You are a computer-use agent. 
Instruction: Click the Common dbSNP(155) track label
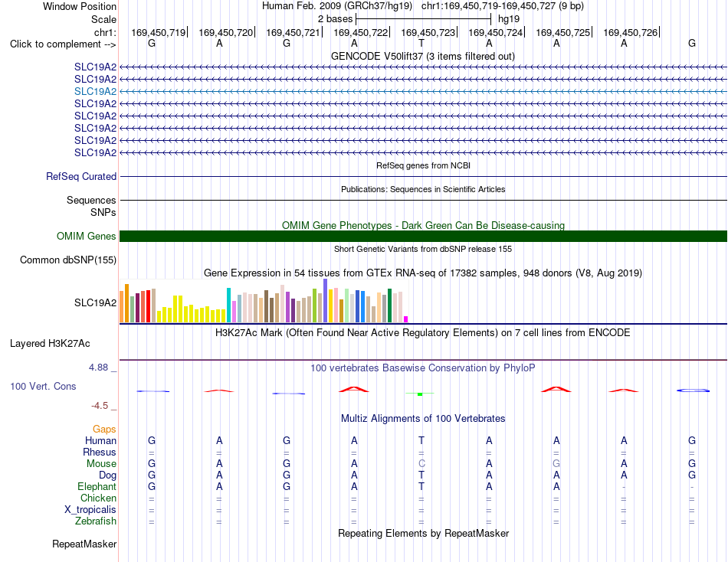[x=67, y=260]
